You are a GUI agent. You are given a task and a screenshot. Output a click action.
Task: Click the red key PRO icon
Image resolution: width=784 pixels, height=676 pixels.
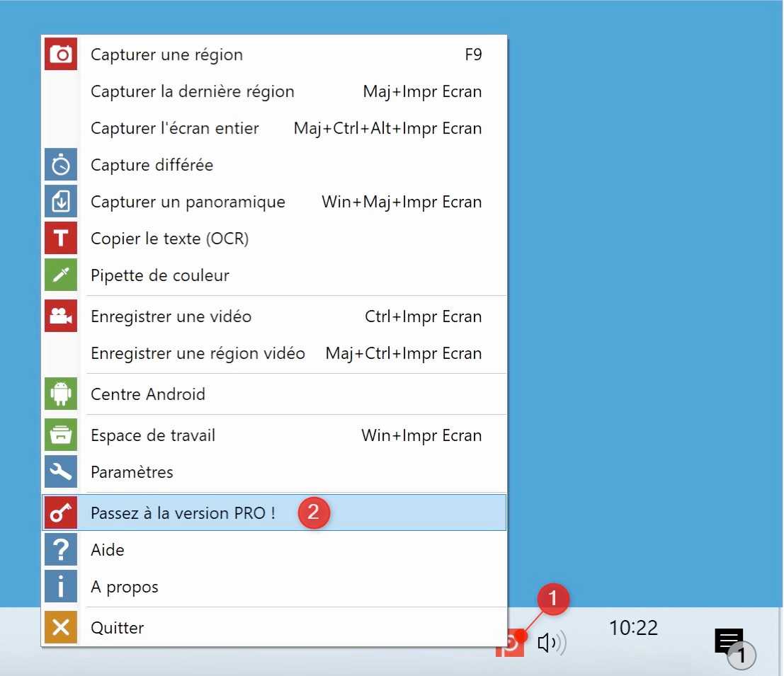61,513
